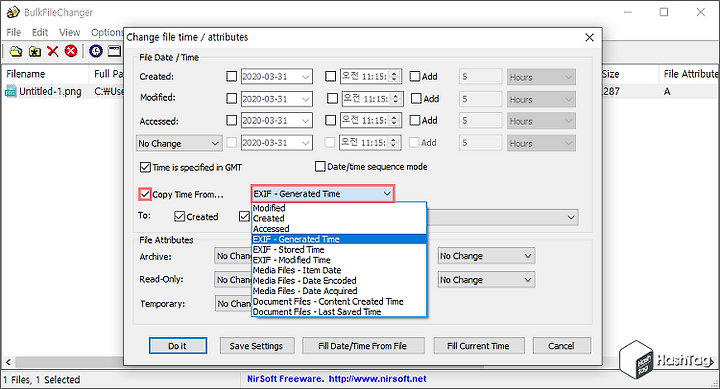Open the Created date dropdown
This screenshot has width=720, height=389.
[306, 77]
